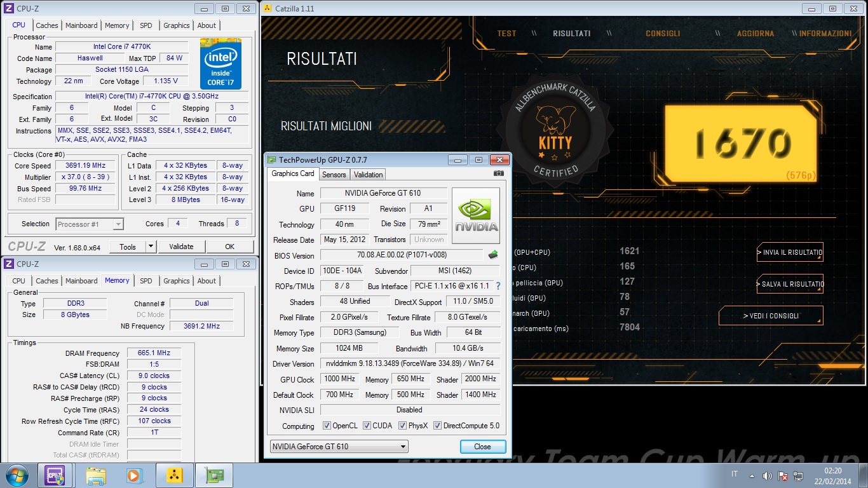Open the SPD tab in top CPU-Z window
This screenshot has height=488, width=868.
click(146, 25)
